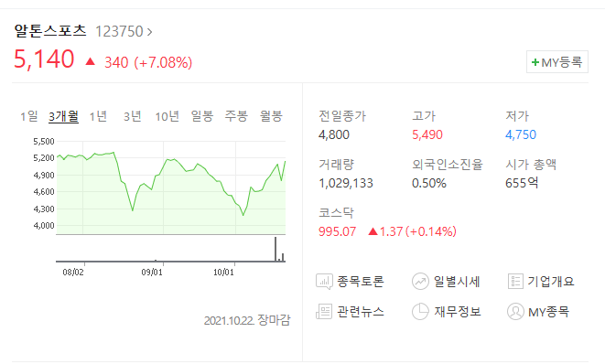This screenshot has height=364, width=605.
Task: Click the green plus on MY등록
Action: point(535,62)
